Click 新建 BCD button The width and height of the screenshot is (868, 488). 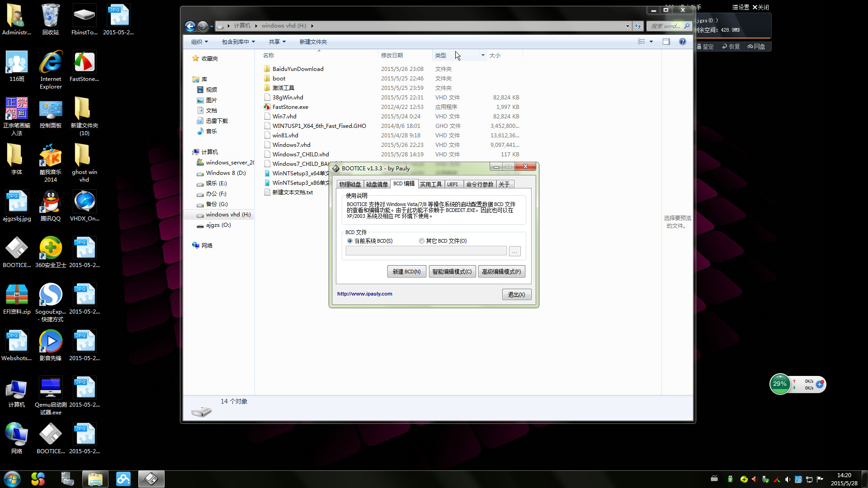click(406, 272)
